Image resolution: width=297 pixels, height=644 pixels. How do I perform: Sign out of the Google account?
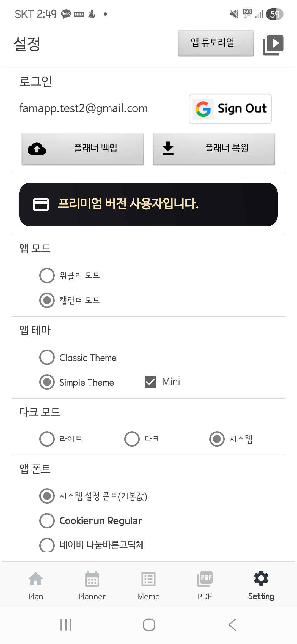[x=230, y=109]
